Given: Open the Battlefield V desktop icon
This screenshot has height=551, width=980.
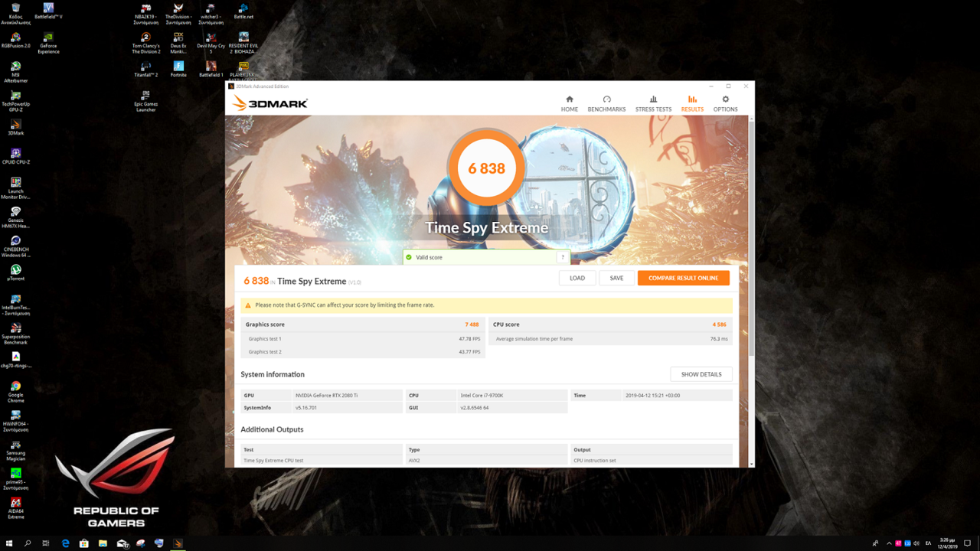Looking at the screenshot, I should [48, 11].
